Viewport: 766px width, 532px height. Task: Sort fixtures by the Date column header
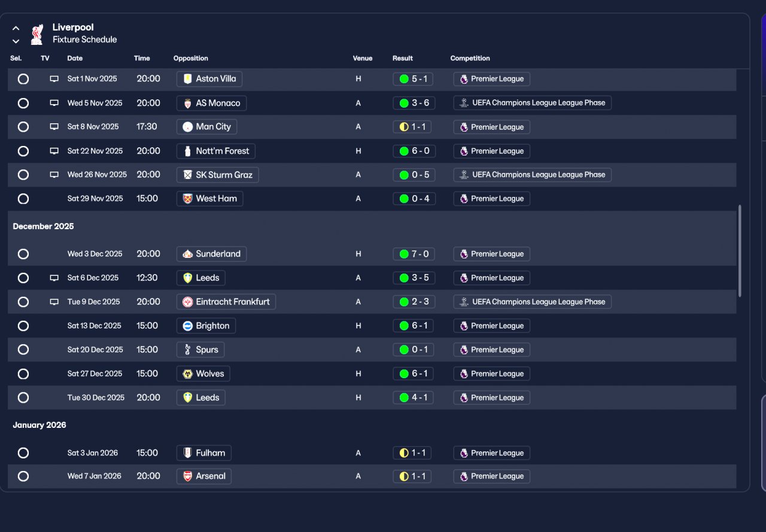75,58
